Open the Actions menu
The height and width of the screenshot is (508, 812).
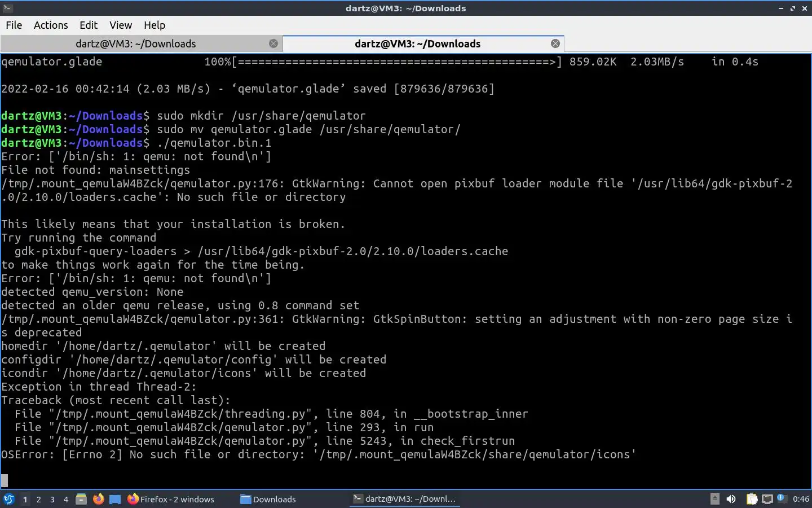click(51, 25)
